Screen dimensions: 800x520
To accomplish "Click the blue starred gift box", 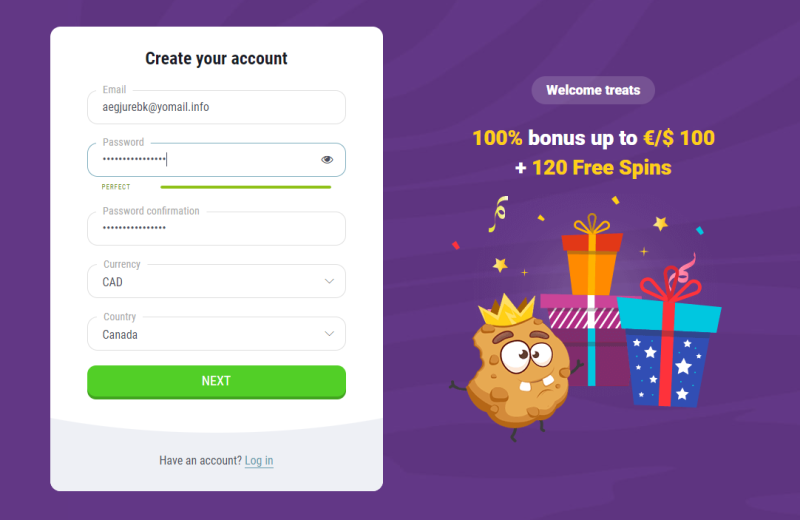I will [667, 358].
